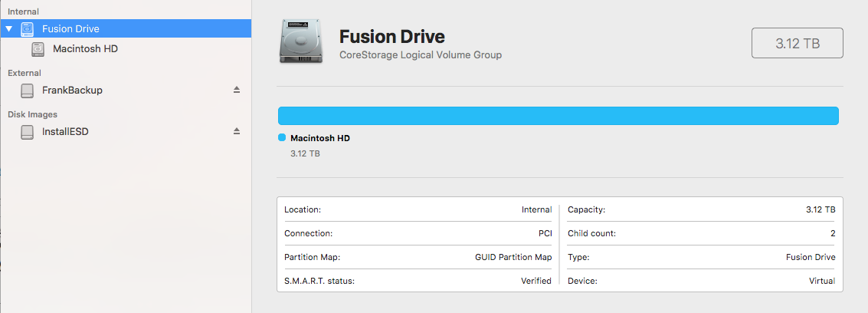Click the InstallESD disk image icon
The width and height of the screenshot is (868, 313).
[x=28, y=131]
